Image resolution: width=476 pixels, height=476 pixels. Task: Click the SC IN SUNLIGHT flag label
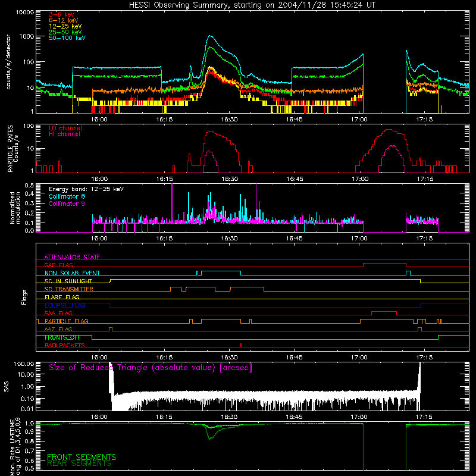point(68,281)
